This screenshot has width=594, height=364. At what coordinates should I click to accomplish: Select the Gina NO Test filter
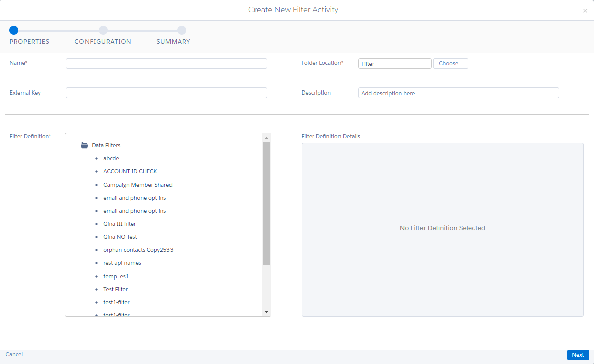(120, 237)
